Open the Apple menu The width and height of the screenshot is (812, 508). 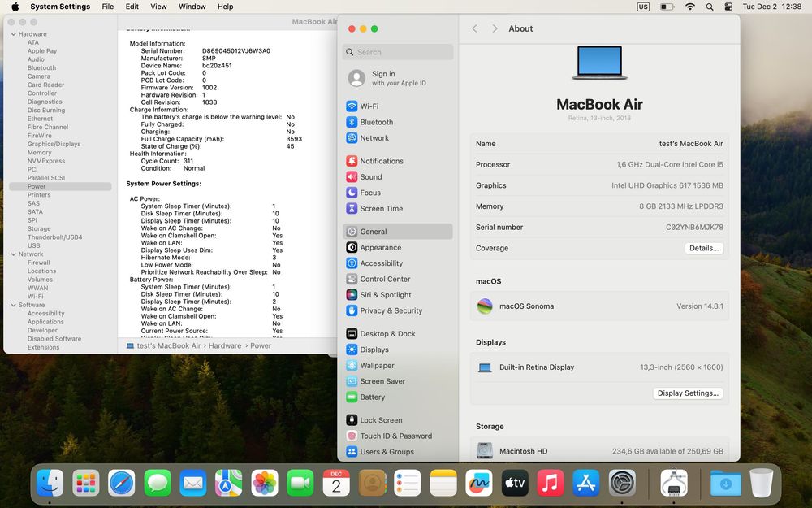[15, 7]
